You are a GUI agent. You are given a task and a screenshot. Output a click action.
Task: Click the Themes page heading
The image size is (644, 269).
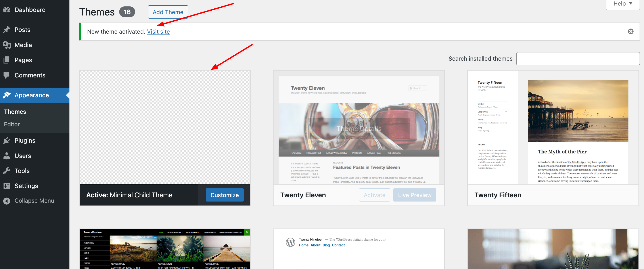(x=97, y=12)
